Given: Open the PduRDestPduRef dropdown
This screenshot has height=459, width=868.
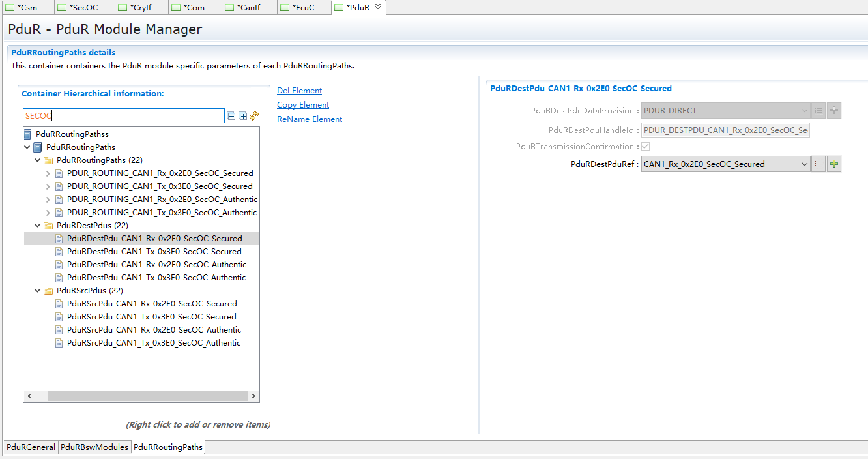Looking at the screenshot, I should coord(804,164).
